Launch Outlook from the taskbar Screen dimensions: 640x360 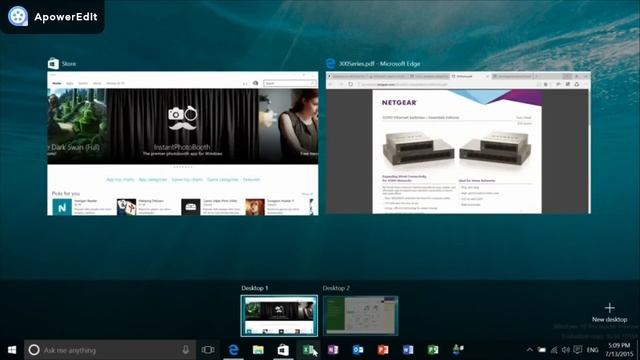pyautogui.click(x=358, y=350)
